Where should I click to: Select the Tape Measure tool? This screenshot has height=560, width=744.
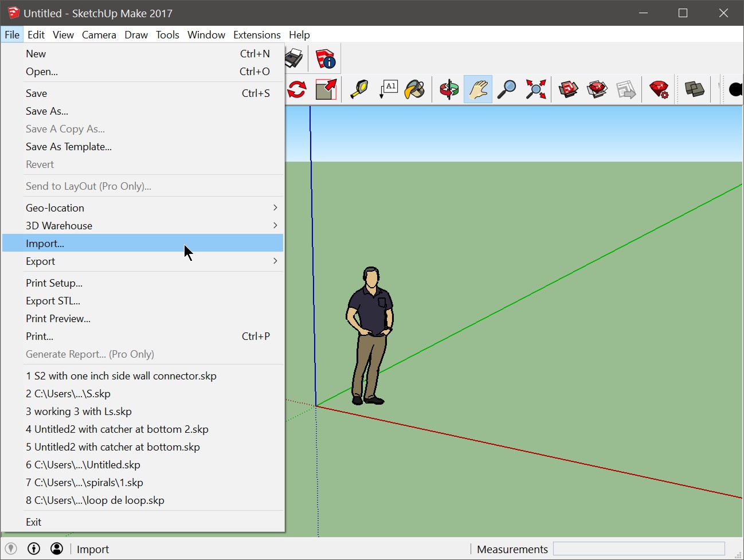(x=359, y=89)
